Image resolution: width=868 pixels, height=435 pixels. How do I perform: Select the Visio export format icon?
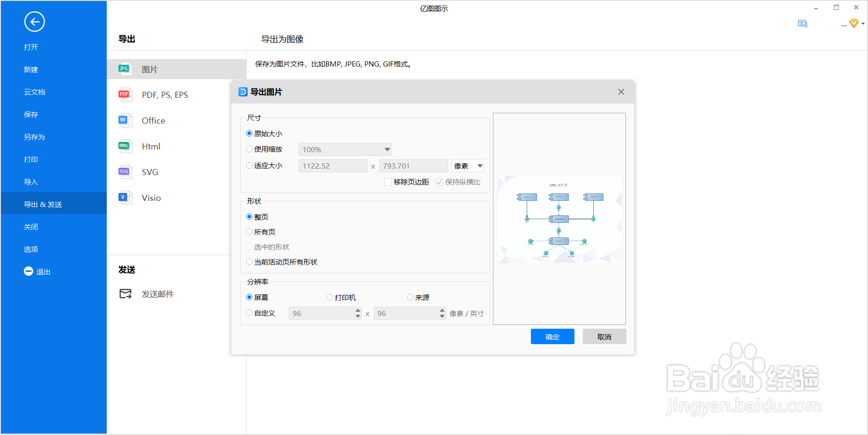124,197
